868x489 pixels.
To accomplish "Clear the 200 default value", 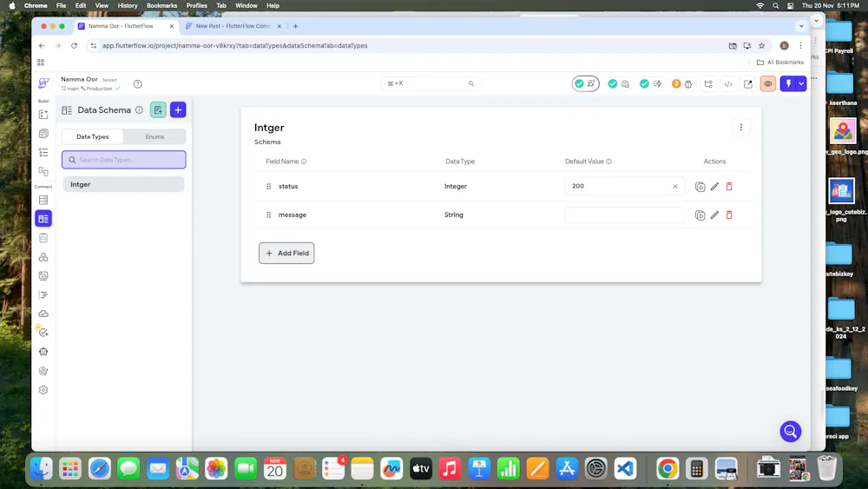I will click(674, 187).
